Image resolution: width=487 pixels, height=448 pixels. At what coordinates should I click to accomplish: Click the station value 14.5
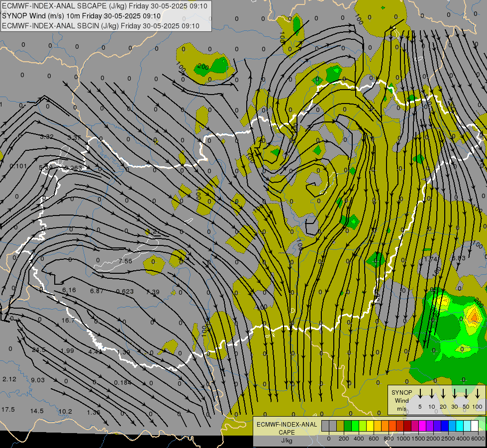click(37, 411)
